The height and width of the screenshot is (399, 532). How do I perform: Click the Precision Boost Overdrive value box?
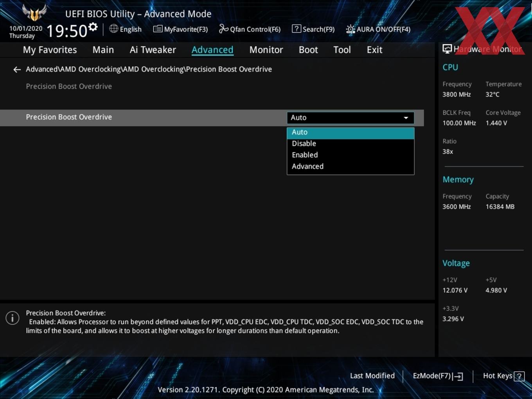tap(350, 118)
